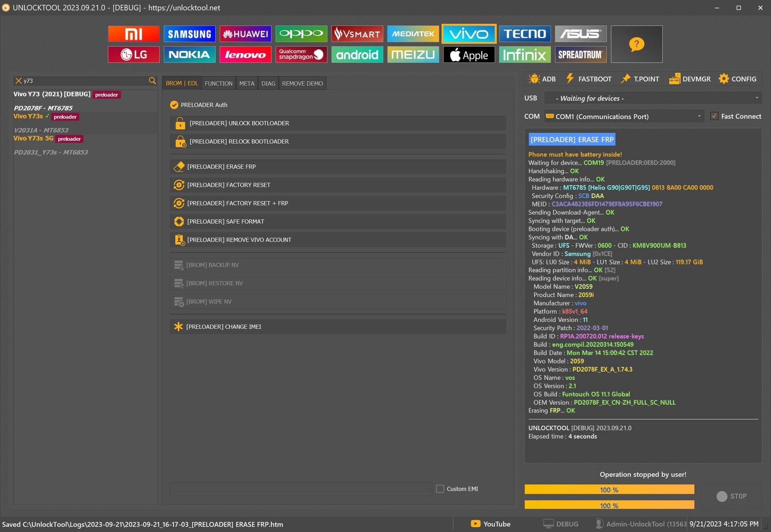Screen dimensions: 771x532
Task: Click the top 100% progress bar
Action: [x=609, y=489]
